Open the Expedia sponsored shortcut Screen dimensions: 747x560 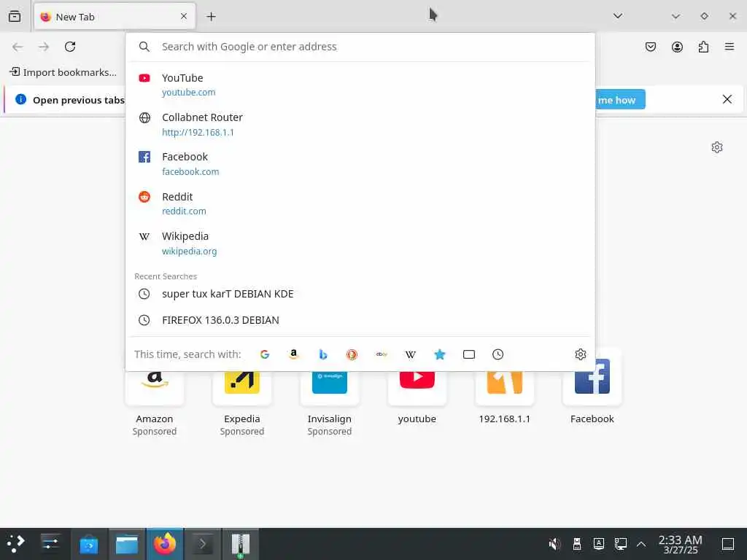[242, 404]
